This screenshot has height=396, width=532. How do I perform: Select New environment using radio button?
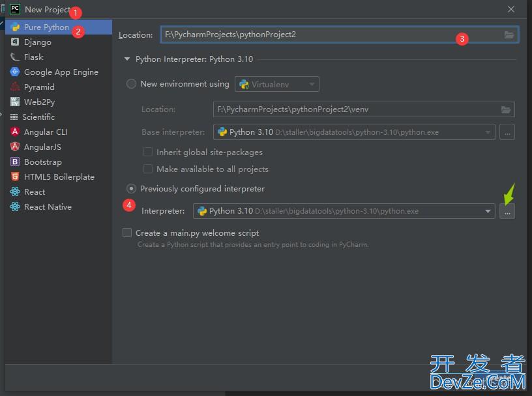click(131, 84)
